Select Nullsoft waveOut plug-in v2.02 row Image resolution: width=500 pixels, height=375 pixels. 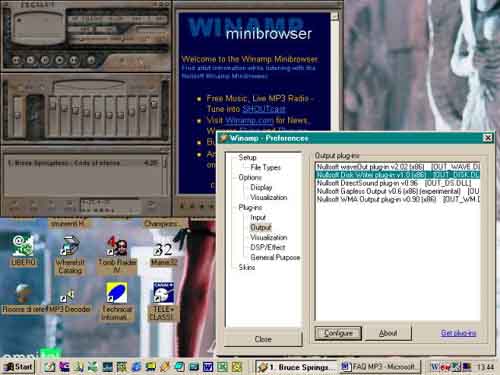point(398,167)
